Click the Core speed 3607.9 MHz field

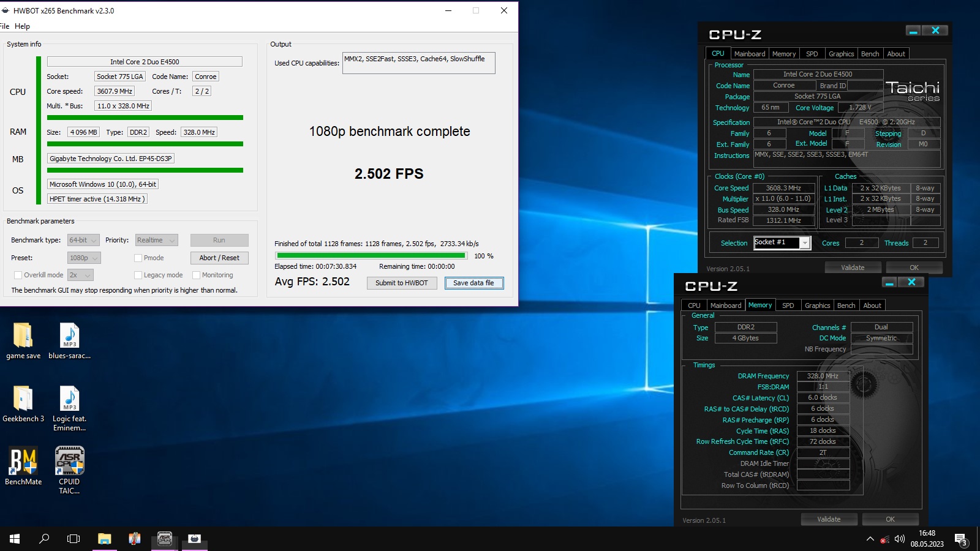pos(115,91)
